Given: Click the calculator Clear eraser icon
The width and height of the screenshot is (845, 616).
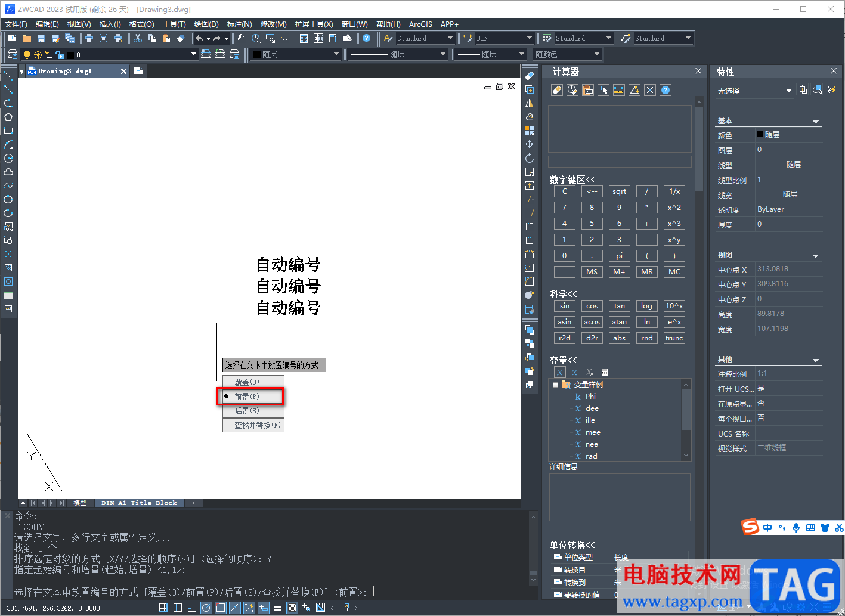Looking at the screenshot, I should click(x=557, y=90).
